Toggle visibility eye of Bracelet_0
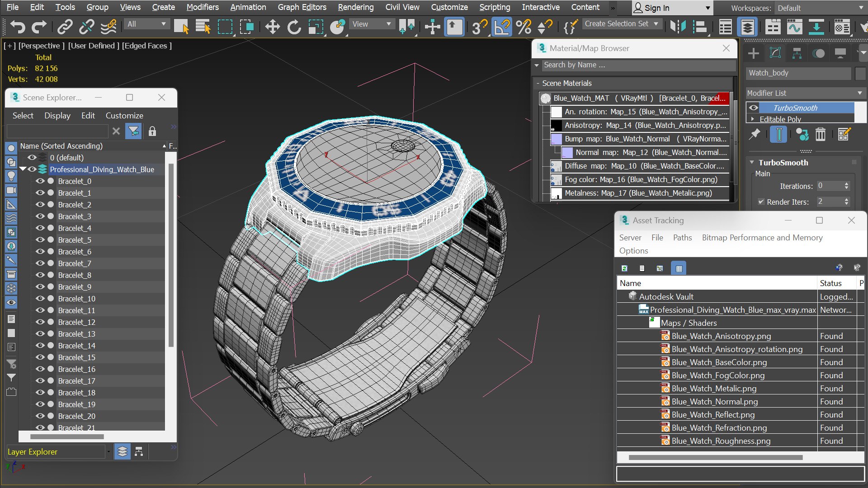868x488 pixels. click(40, 181)
